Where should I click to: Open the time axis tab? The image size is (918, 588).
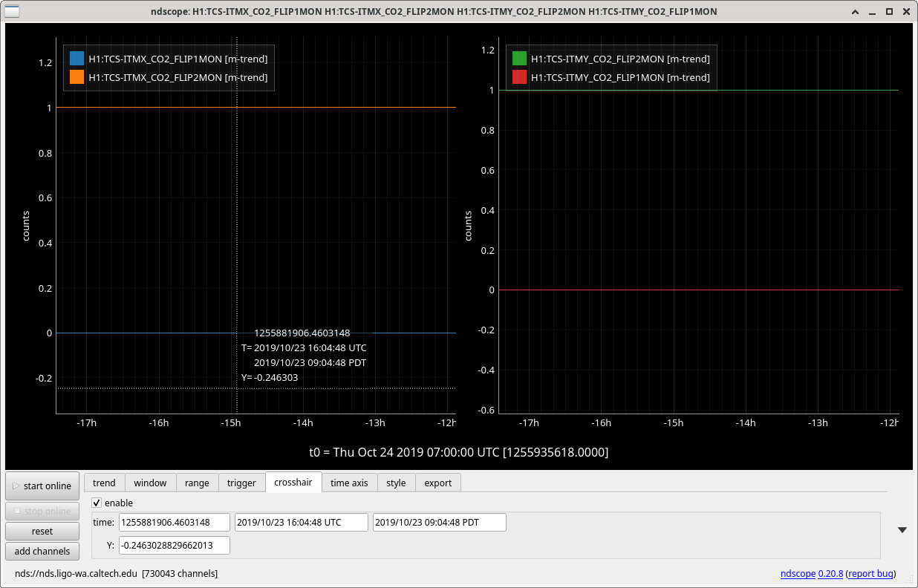349,483
